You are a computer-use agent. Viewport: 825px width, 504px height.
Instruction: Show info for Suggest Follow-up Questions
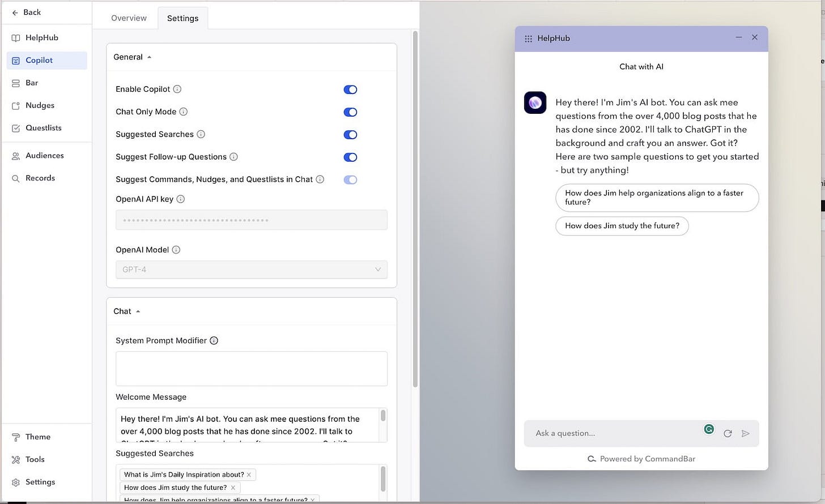tap(233, 157)
